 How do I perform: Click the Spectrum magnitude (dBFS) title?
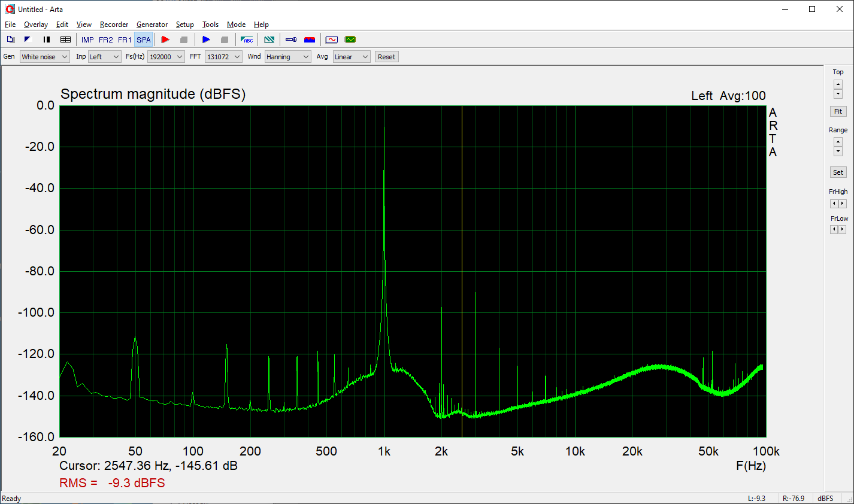click(153, 94)
